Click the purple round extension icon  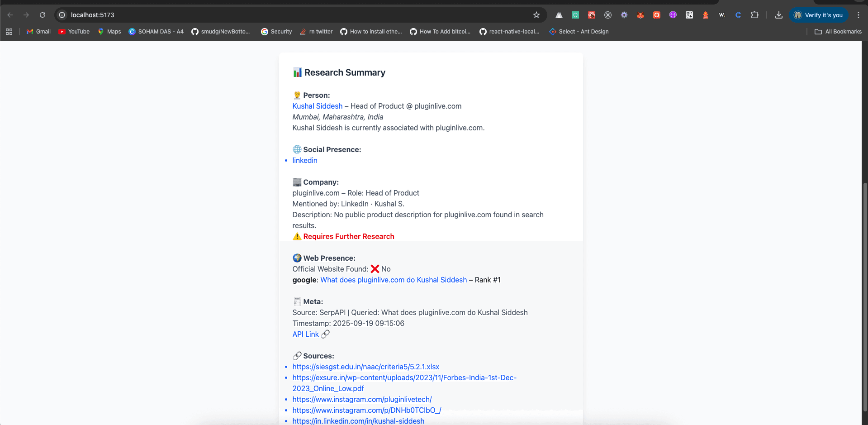673,15
